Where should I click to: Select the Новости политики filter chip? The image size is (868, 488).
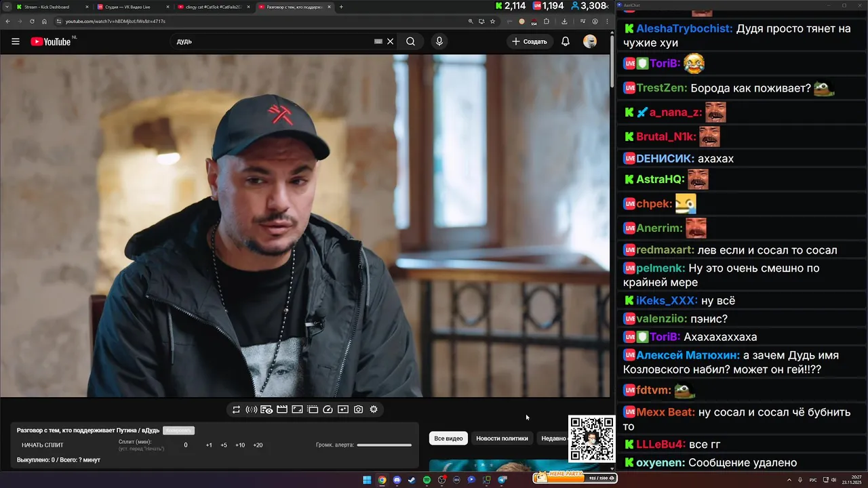502,439
